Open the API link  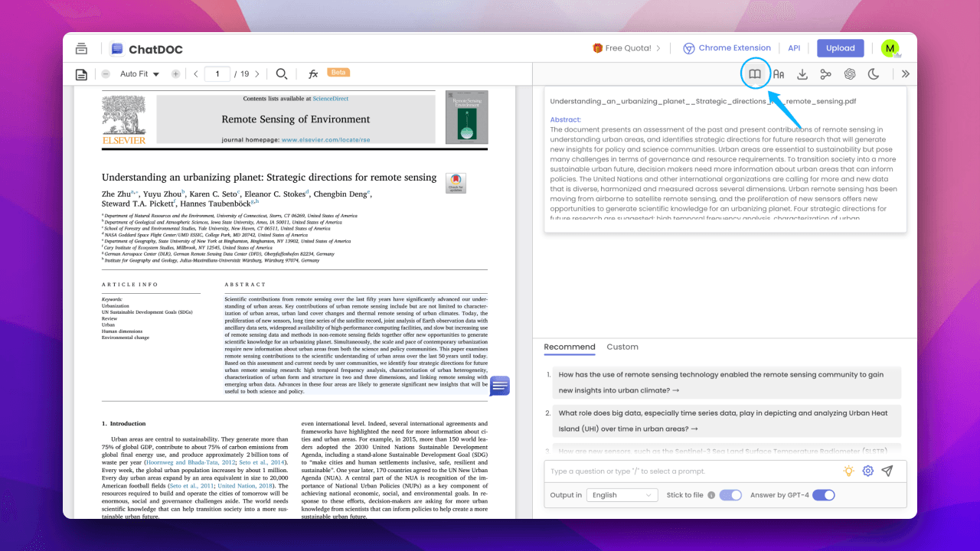(794, 48)
